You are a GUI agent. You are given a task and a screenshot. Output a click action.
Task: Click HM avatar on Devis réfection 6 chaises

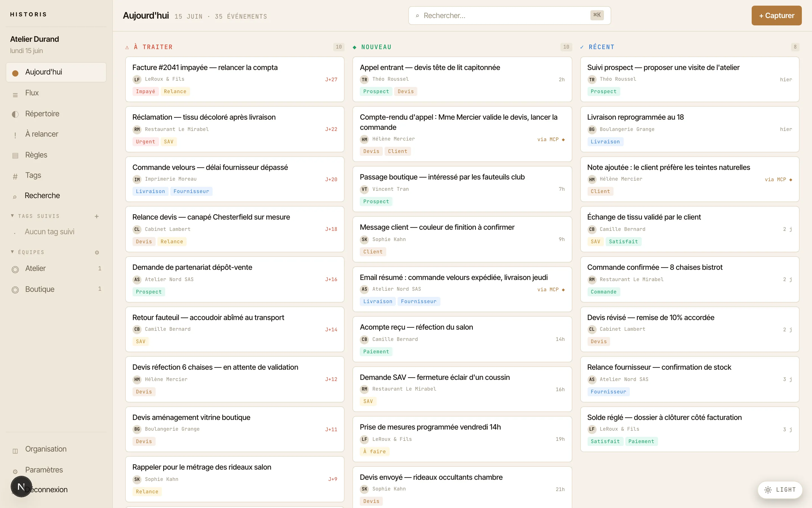coord(137,380)
